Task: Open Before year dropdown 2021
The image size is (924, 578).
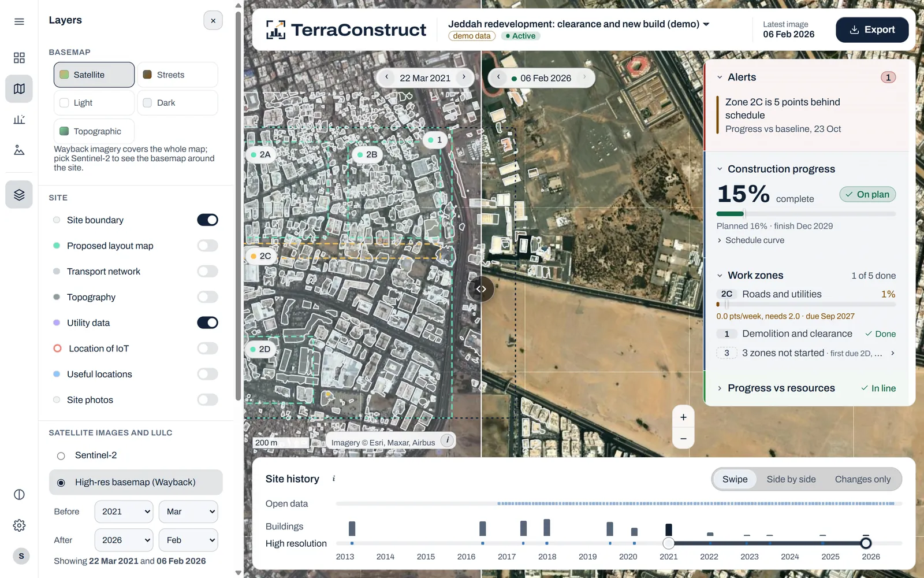Action: tap(124, 512)
